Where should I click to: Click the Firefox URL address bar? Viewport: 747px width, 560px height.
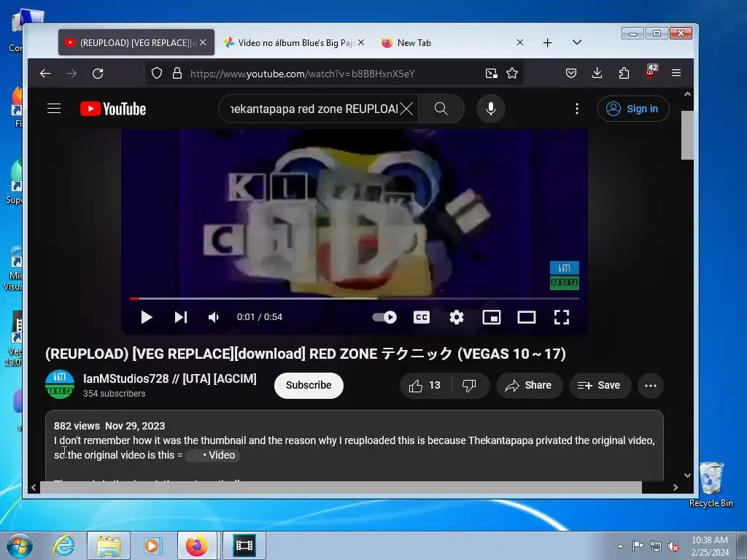303,74
